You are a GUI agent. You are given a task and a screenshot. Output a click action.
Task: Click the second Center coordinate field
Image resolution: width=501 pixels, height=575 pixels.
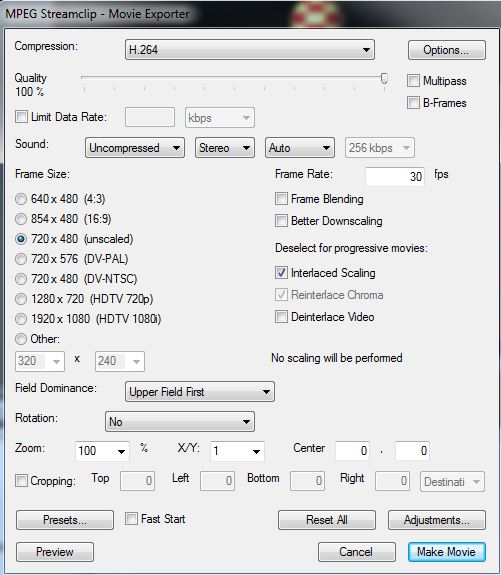point(412,450)
